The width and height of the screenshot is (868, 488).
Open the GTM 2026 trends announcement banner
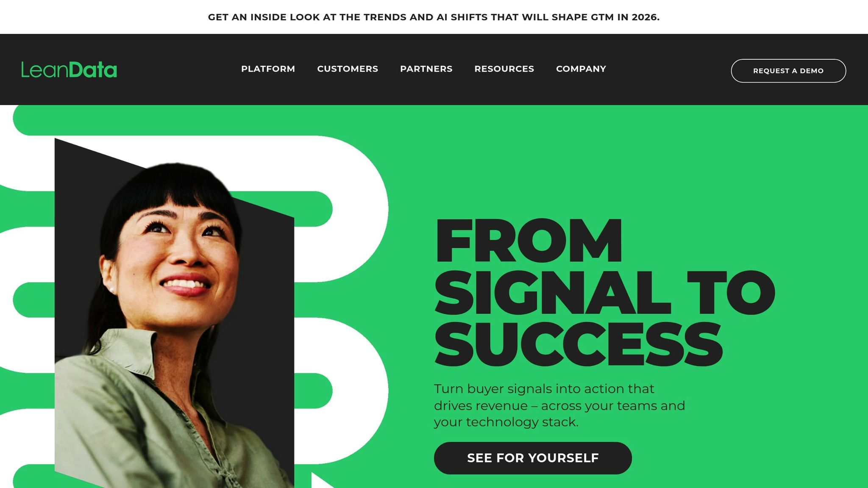pyautogui.click(x=434, y=17)
